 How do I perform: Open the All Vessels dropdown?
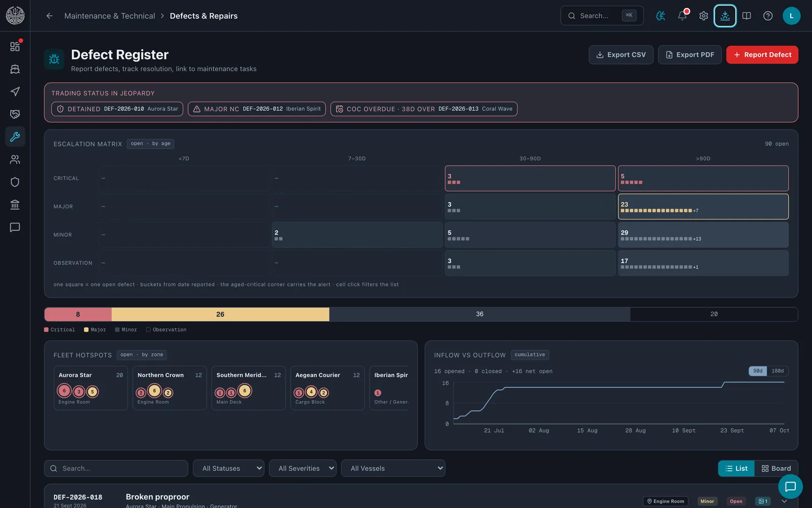(393, 468)
